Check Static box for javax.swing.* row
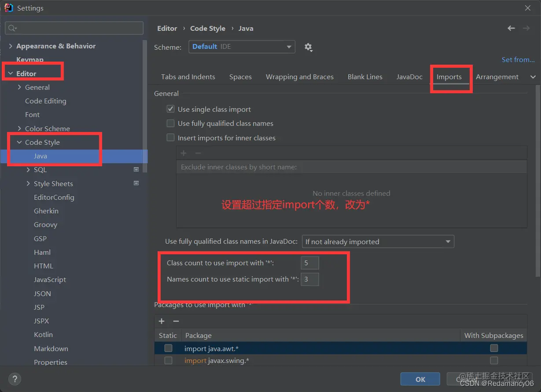 coord(168,360)
